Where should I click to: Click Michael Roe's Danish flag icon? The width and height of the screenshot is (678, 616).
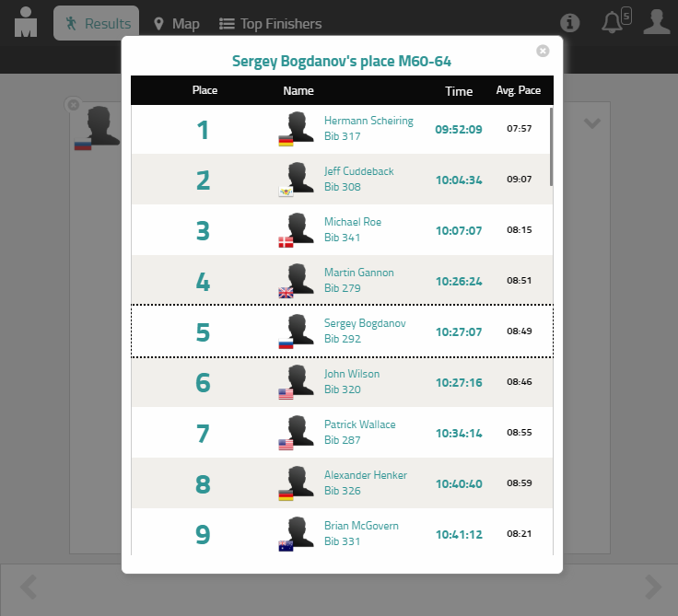tap(286, 242)
